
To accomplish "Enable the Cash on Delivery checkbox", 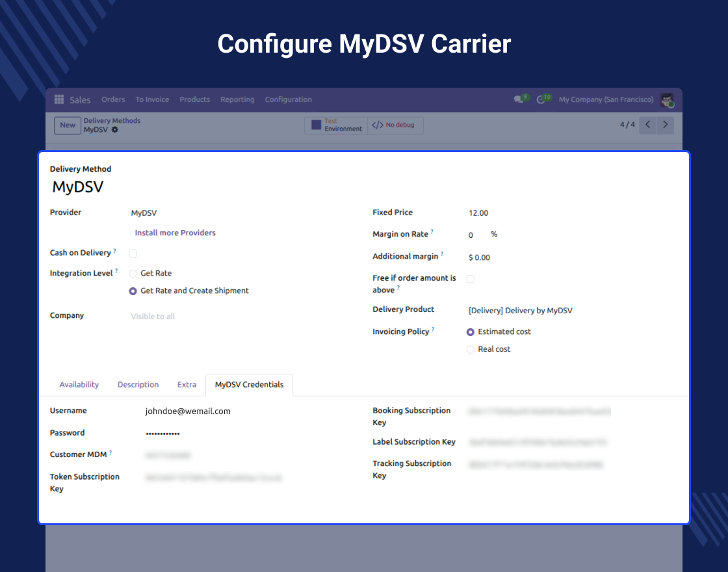I will 133,253.
